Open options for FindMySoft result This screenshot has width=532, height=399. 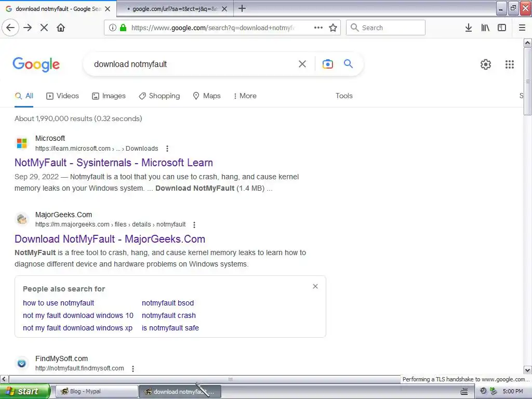tap(133, 368)
